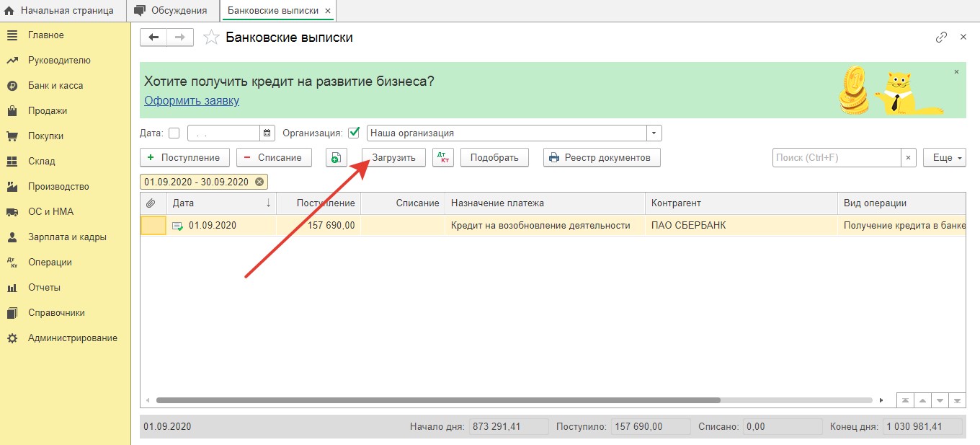This screenshot has height=445, width=980.
Task: Click the Кредит на возобновление деятельности cell
Action: (545, 225)
